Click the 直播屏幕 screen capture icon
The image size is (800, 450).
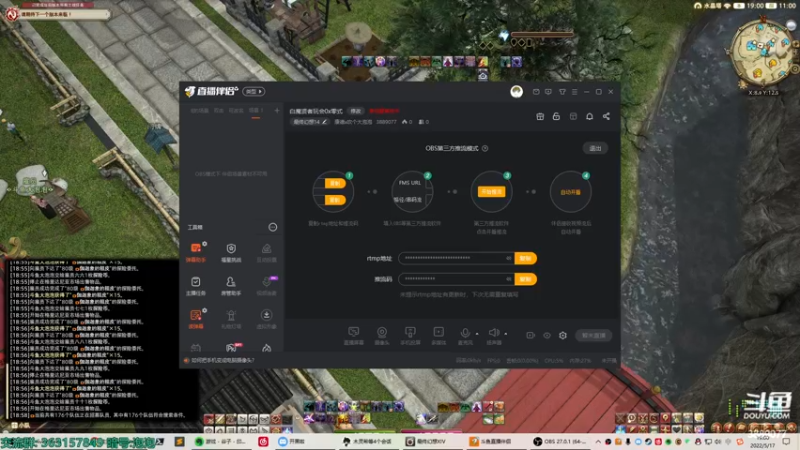[x=354, y=336]
